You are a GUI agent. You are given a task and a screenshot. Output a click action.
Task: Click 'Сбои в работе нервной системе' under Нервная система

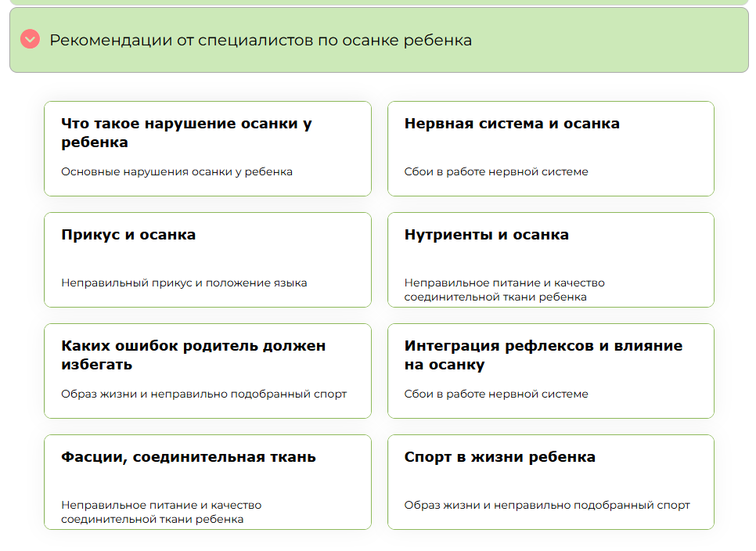[496, 171]
